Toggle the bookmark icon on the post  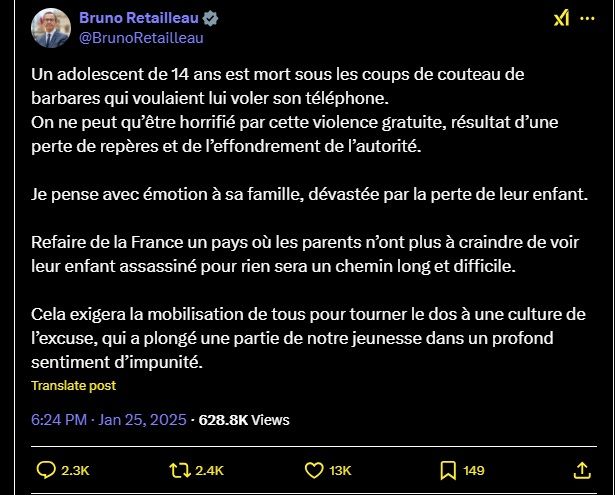pos(448,470)
